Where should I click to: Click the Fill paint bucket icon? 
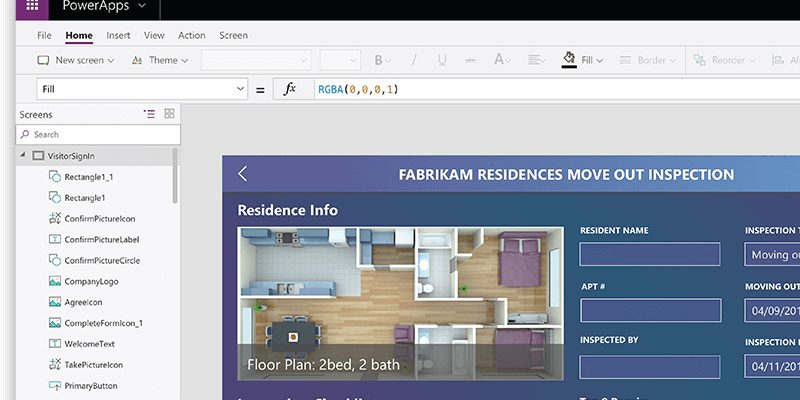click(569, 59)
